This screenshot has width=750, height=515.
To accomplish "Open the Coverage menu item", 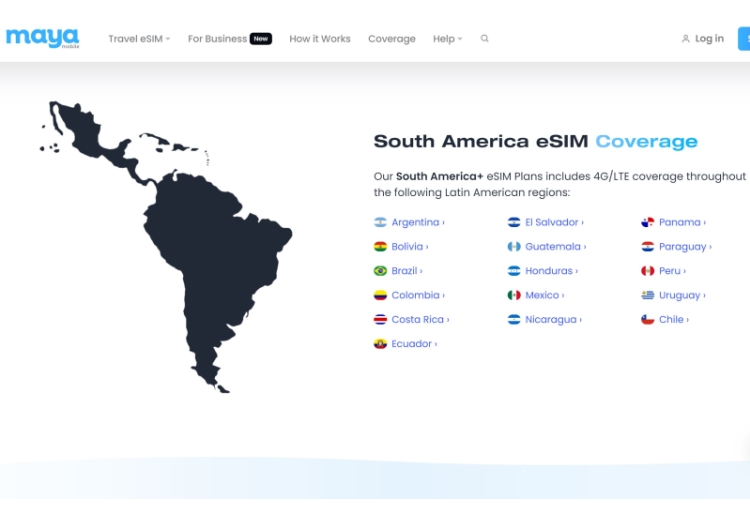I will pos(391,39).
